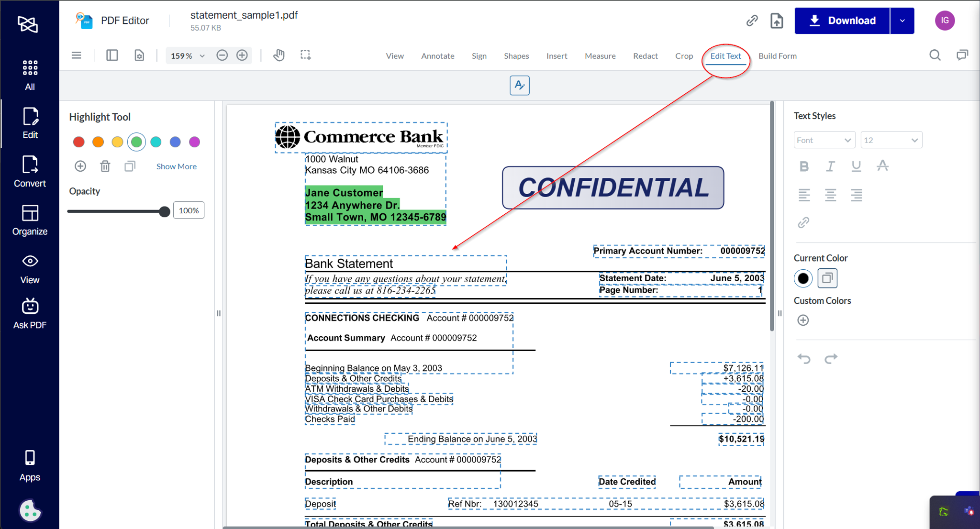Open the Convert sidebar section
Image resolution: width=980 pixels, height=529 pixels.
tap(30, 172)
